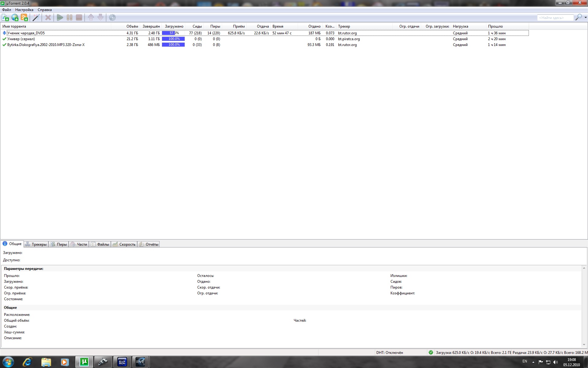This screenshot has width=588, height=368.
Task: Click the Remove torrent X icon
Action: 48,17
